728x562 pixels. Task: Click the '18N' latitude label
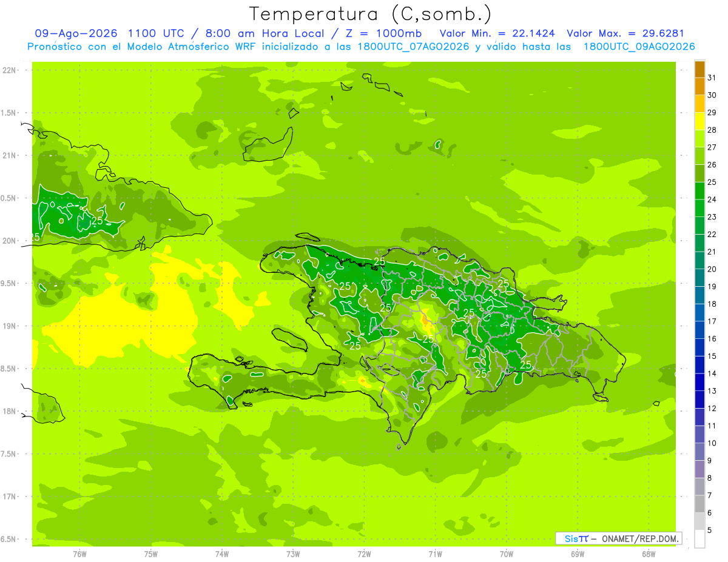[10, 412]
